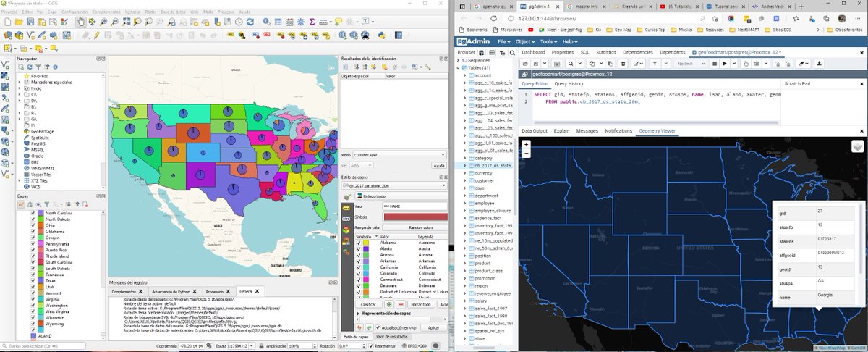The height and width of the screenshot is (352, 868).
Task: Toggle visibility of Ohio in QGIS layers
Action: [x=32, y=225]
